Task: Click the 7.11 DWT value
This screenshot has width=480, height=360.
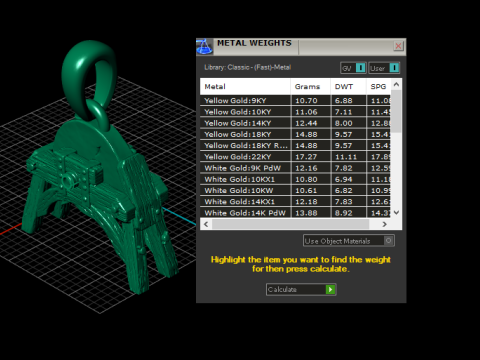Action: [x=344, y=112]
